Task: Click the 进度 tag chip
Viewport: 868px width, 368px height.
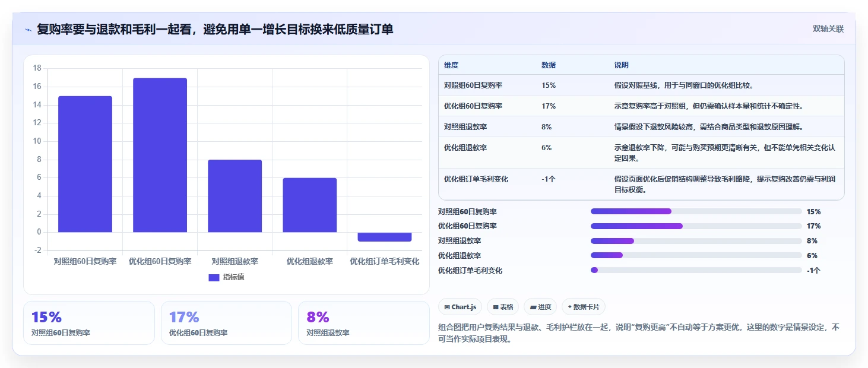Action: coord(540,307)
